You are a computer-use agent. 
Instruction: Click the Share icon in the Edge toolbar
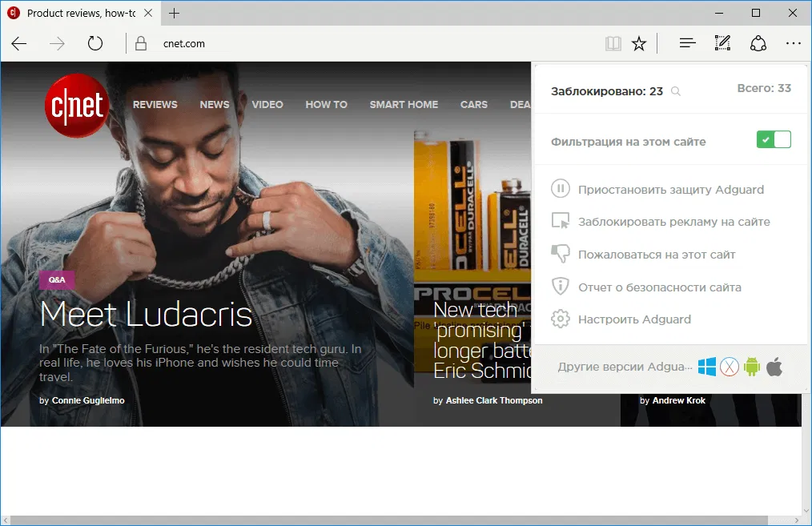758,43
